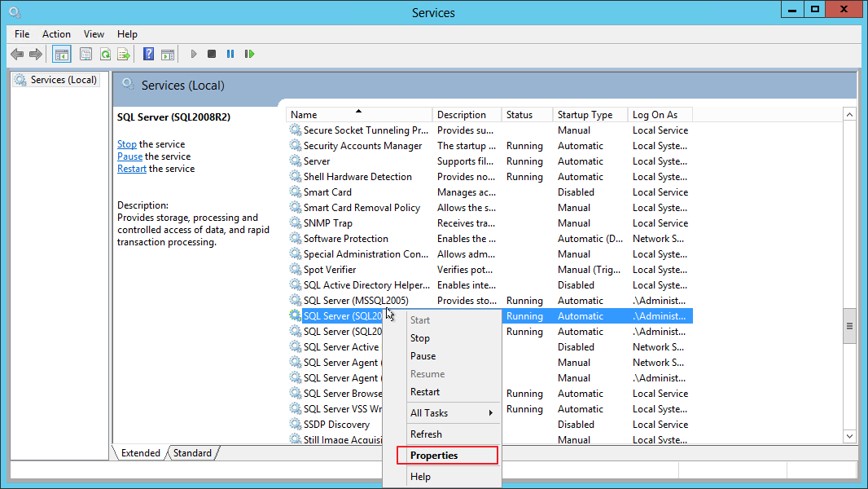This screenshot has height=489, width=868.
Task: Click the Restart the service link
Action: coord(132,169)
